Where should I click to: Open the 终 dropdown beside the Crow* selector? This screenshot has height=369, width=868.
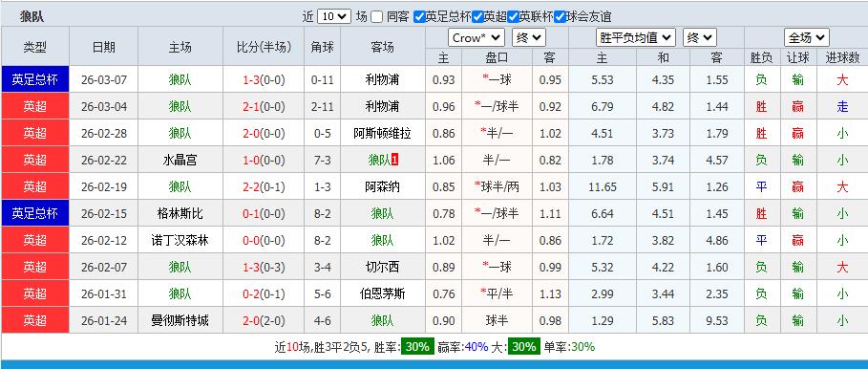tap(529, 37)
